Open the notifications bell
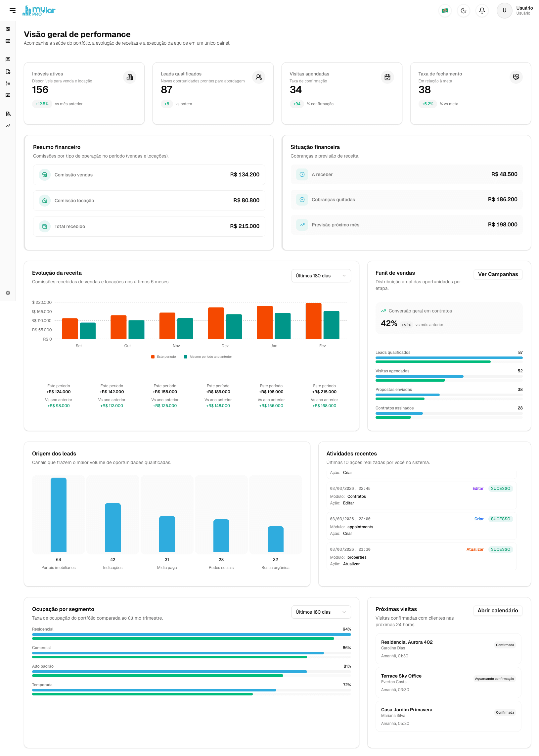 [x=482, y=10]
